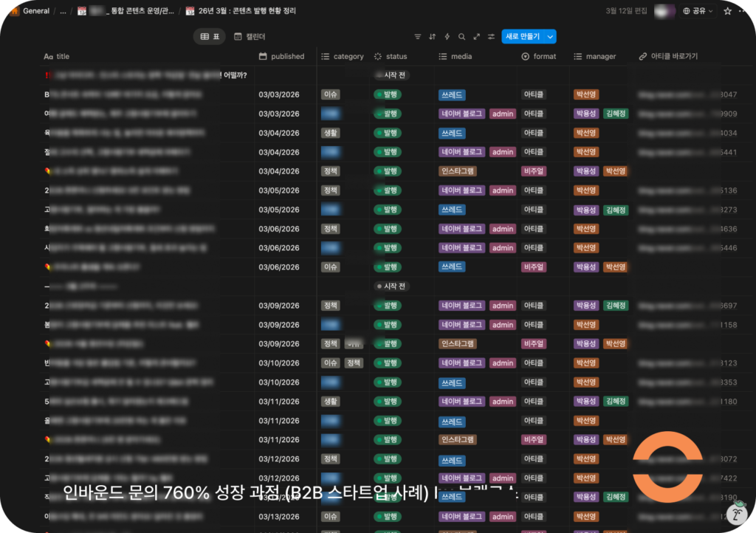The width and height of the screenshot is (756, 533).
Task: Open database in full page with expand icon
Action: (x=476, y=37)
